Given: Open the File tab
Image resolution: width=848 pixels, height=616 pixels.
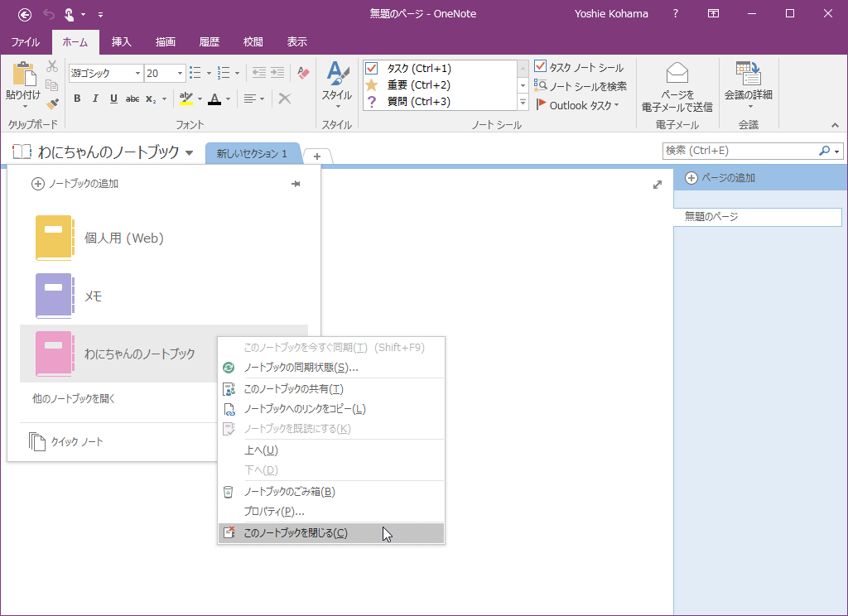Looking at the screenshot, I should pyautogui.click(x=25, y=42).
